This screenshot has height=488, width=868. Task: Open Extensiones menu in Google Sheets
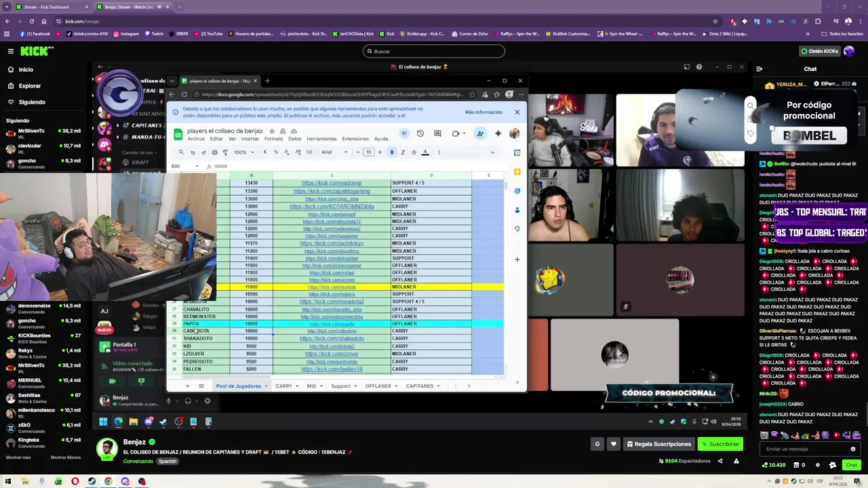tap(355, 139)
